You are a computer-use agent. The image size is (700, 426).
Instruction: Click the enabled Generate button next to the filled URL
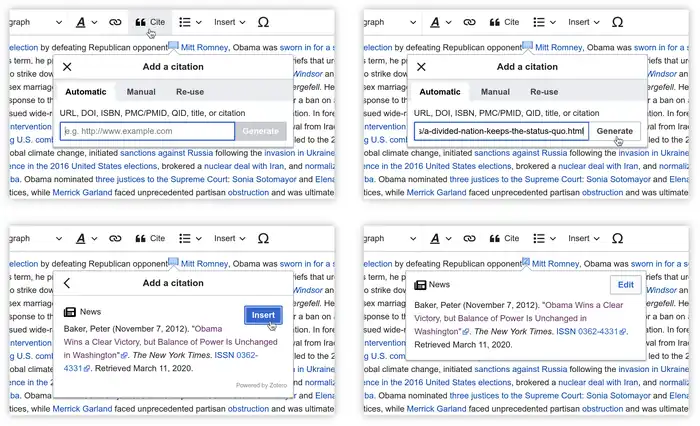[614, 131]
